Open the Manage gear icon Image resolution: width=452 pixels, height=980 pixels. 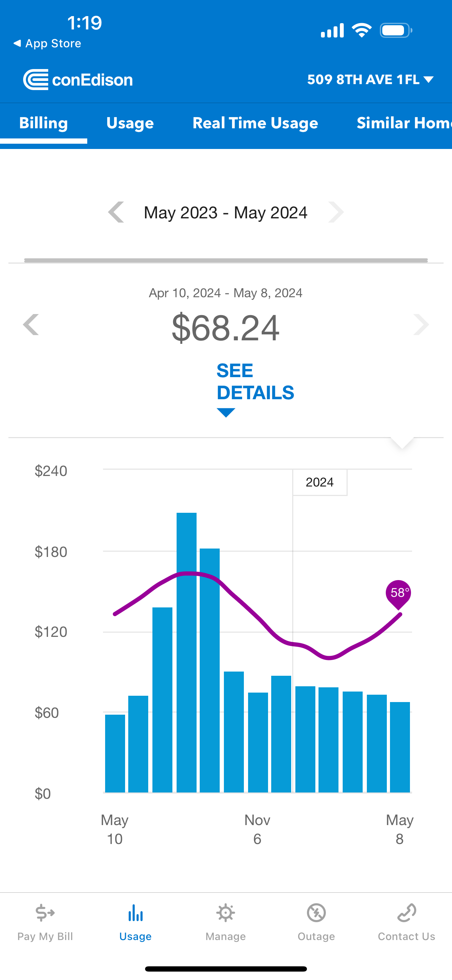(226, 913)
